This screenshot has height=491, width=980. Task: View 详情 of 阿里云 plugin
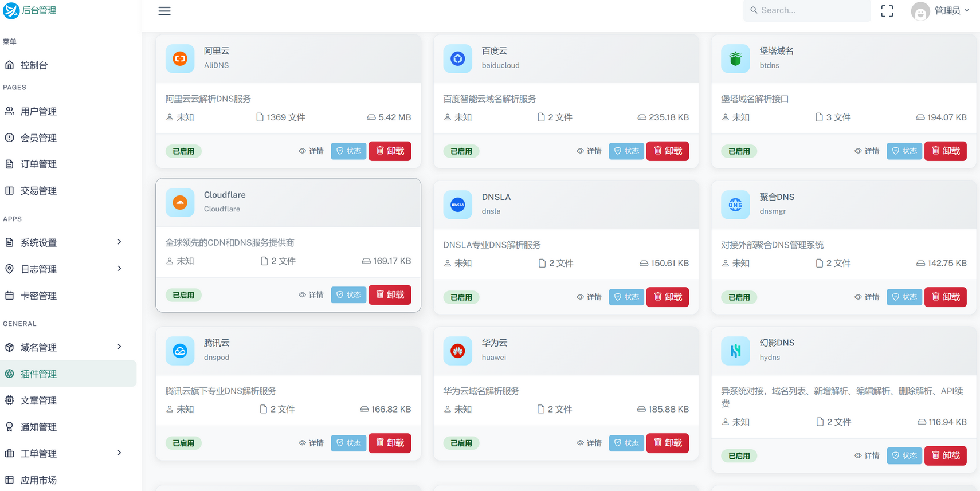click(311, 151)
